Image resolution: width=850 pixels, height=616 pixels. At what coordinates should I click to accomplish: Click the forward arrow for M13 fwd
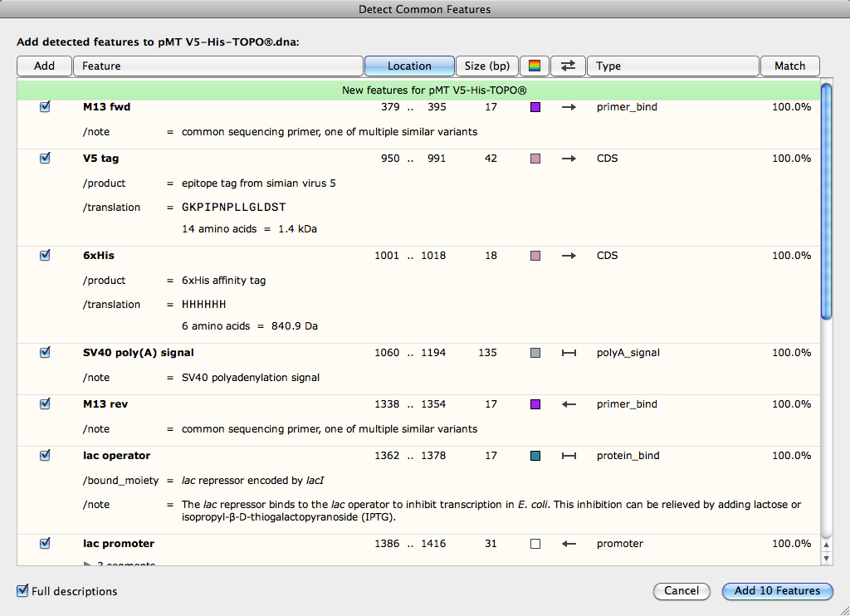click(569, 107)
